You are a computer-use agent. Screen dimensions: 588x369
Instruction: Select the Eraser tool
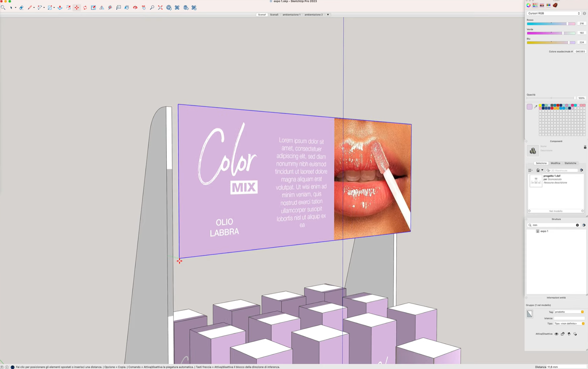(22, 8)
